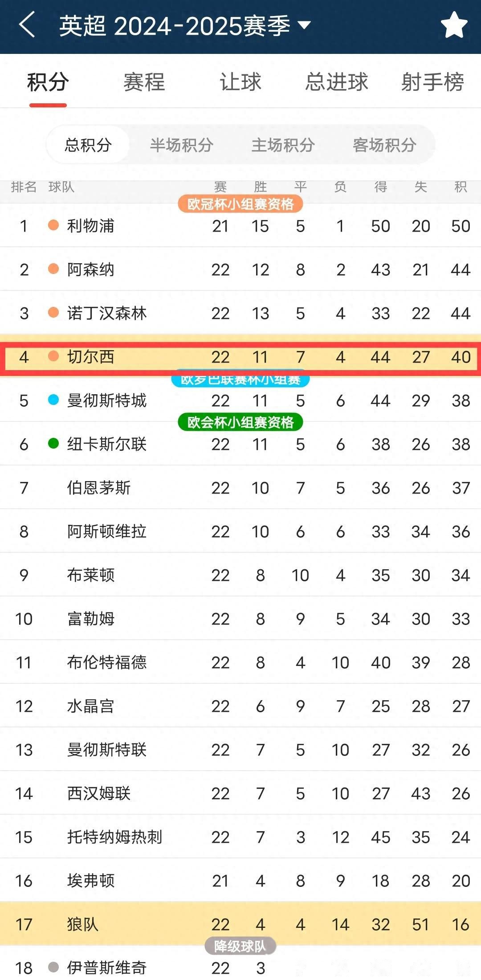Click the green dot beside 纽卡斯尔联

tap(53, 444)
